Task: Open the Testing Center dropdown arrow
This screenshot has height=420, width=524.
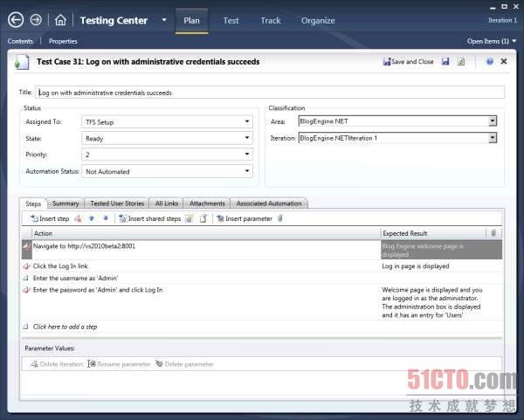Action: point(164,20)
